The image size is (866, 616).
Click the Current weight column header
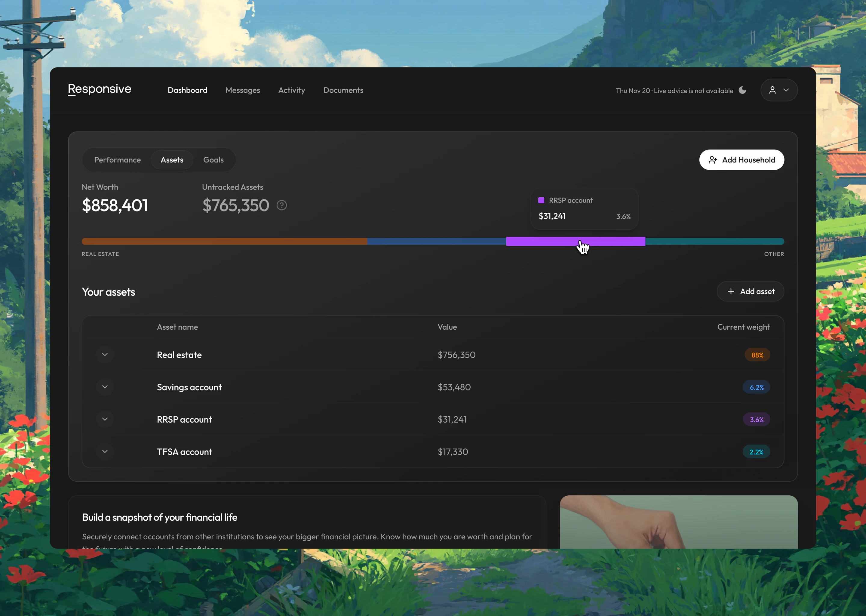click(x=744, y=327)
